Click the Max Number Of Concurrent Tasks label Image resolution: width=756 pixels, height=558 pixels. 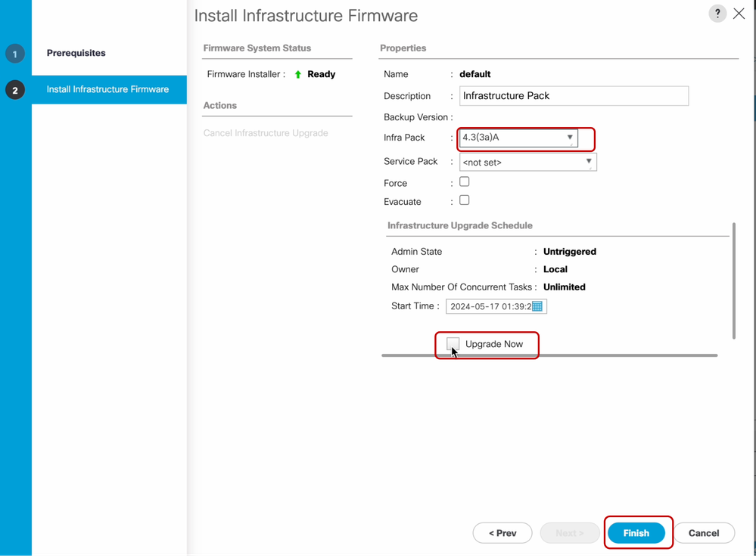[x=462, y=287]
